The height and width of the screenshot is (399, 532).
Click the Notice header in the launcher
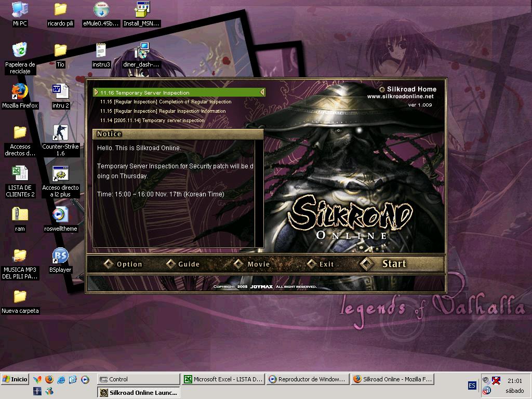pyautogui.click(x=178, y=134)
